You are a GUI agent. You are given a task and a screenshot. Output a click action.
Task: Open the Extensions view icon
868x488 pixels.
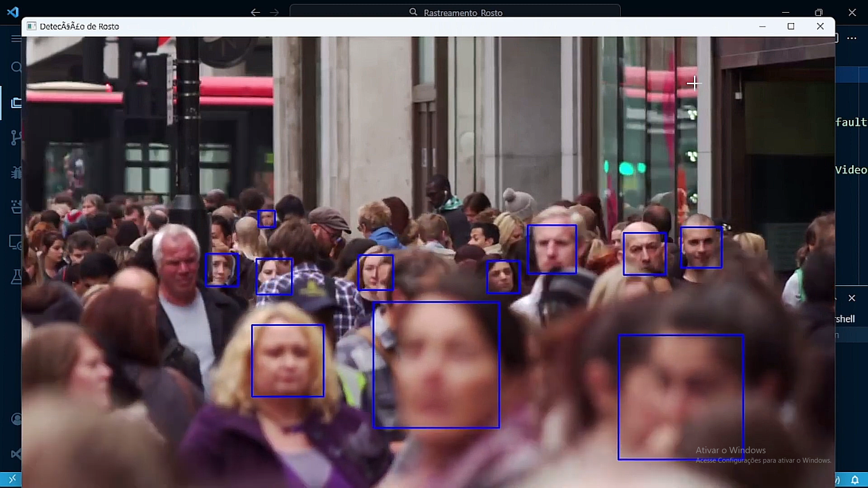click(x=16, y=207)
